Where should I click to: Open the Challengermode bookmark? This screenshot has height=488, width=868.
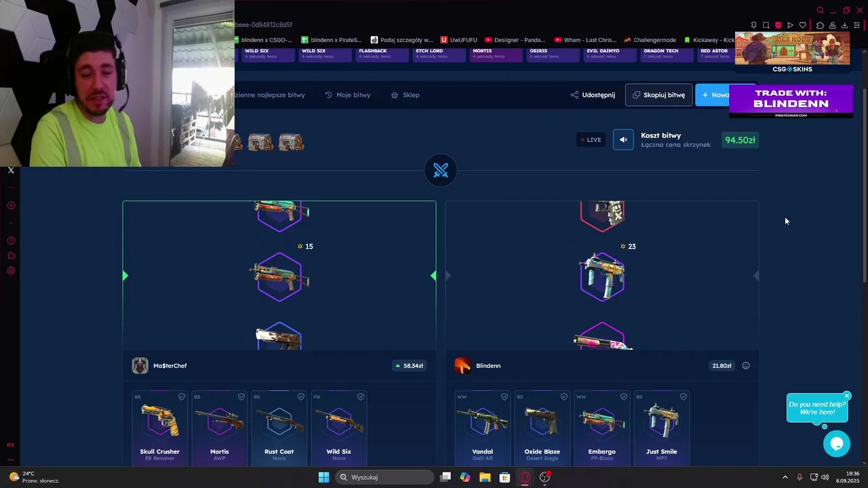coord(650,40)
